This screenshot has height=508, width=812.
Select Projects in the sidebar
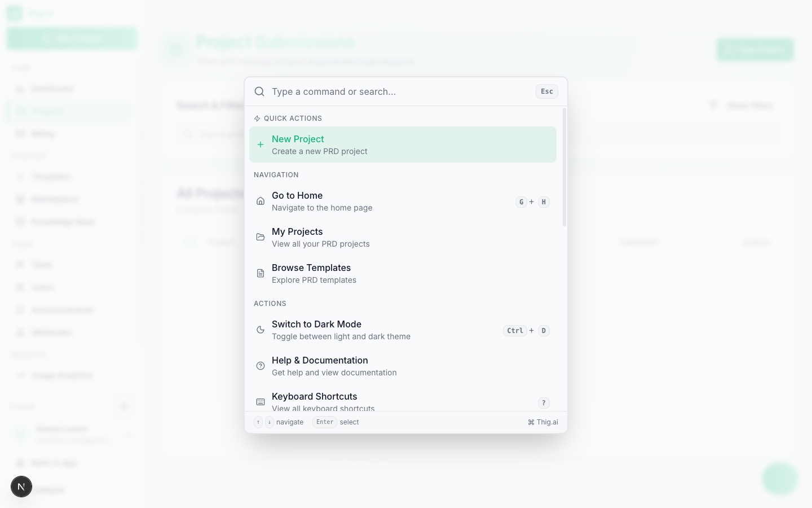(69, 111)
